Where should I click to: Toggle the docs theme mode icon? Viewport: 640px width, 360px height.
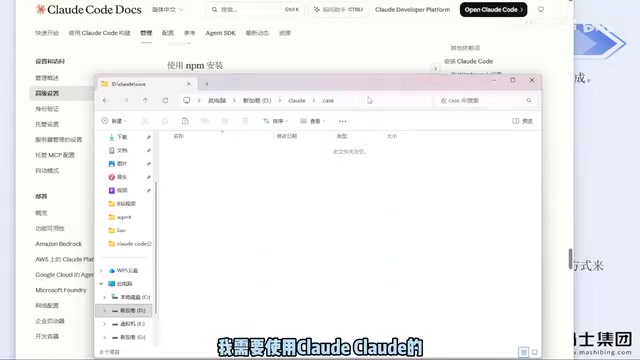(541, 9)
